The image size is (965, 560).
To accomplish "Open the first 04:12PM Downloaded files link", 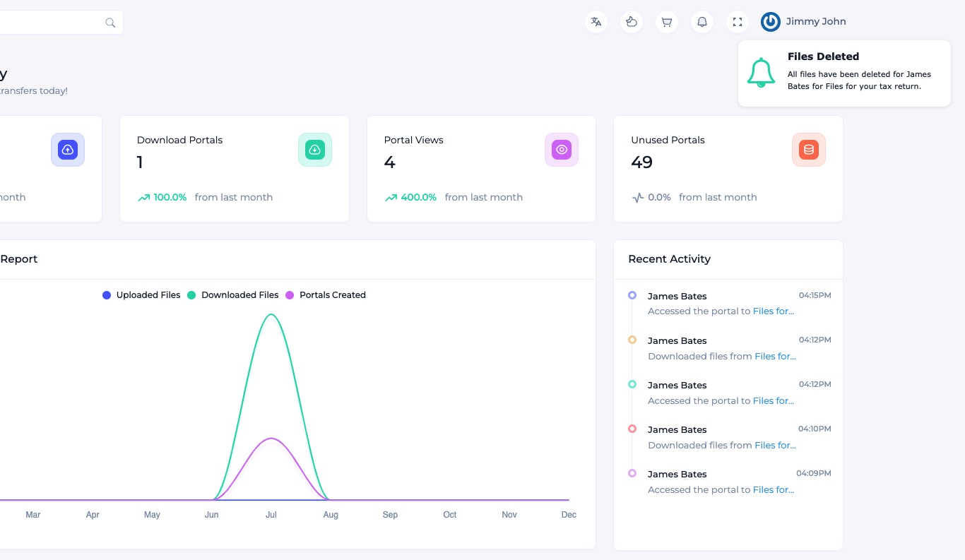I will pos(775,356).
